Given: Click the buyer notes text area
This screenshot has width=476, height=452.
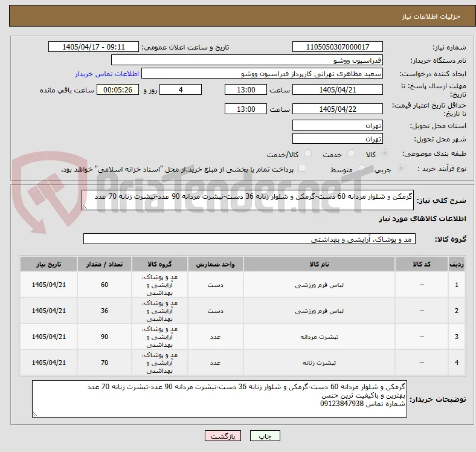Looking at the screenshot, I should coord(219,399).
